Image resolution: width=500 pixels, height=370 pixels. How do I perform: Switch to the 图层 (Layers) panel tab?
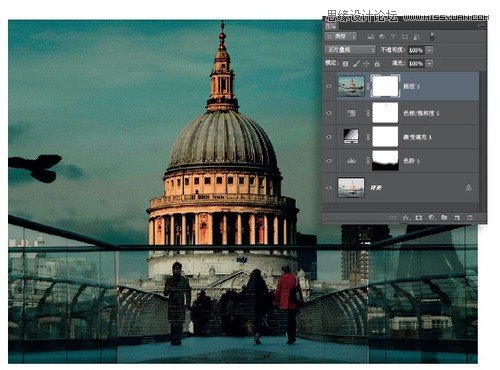[331, 26]
